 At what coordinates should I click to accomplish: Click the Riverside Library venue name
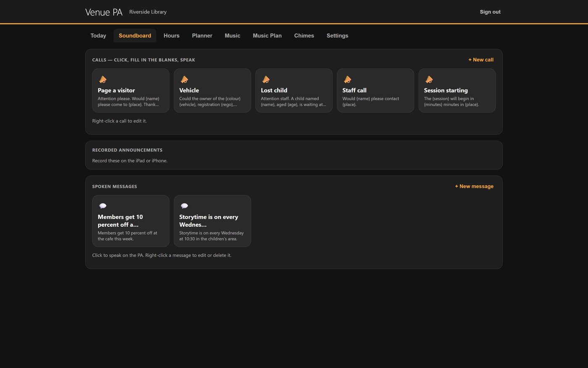148,12
